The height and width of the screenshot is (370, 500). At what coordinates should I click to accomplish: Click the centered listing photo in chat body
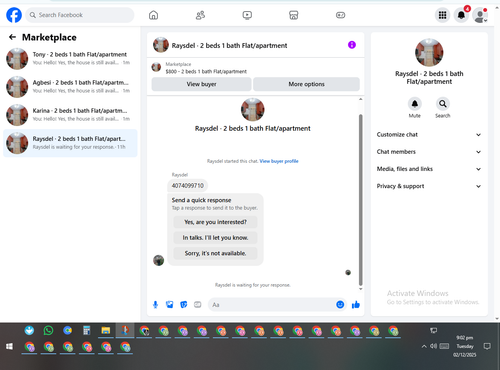(253, 109)
